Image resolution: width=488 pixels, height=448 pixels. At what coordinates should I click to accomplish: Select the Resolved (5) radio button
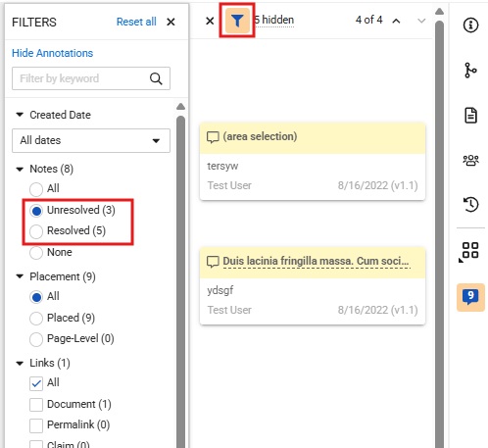[x=36, y=231]
